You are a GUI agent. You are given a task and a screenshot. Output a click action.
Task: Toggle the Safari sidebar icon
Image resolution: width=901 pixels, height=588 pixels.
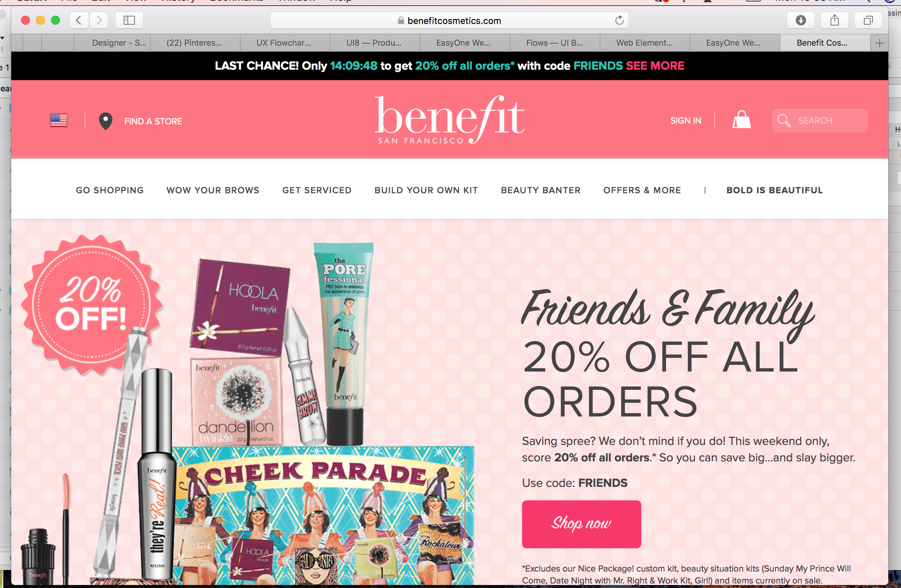click(x=129, y=20)
